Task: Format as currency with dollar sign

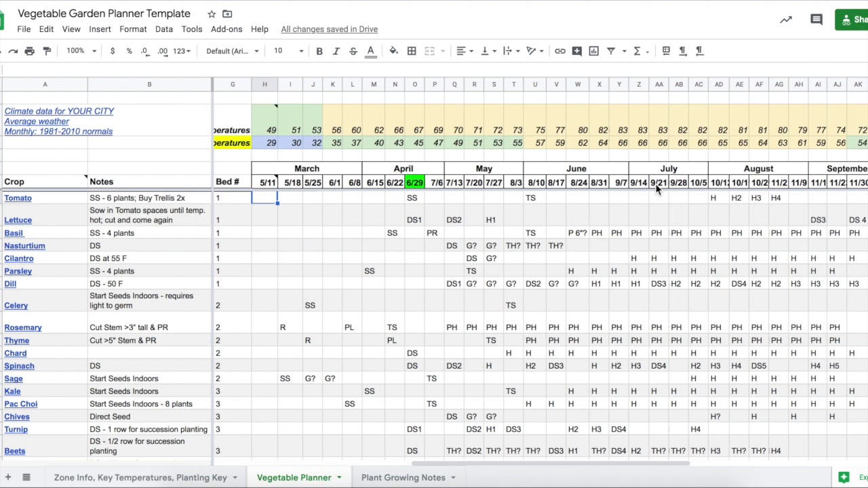Action: point(113,51)
